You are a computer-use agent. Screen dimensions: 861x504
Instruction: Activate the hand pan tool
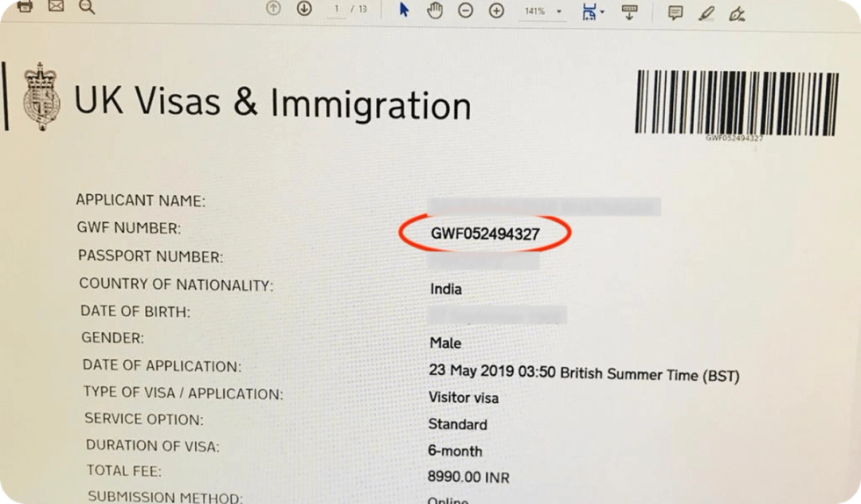click(435, 11)
